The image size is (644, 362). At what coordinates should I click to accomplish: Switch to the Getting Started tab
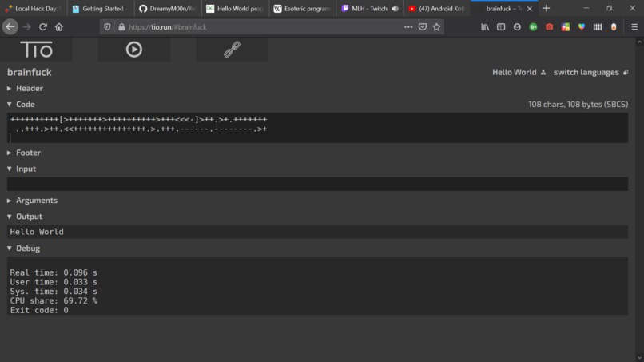click(x=101, y=9)
